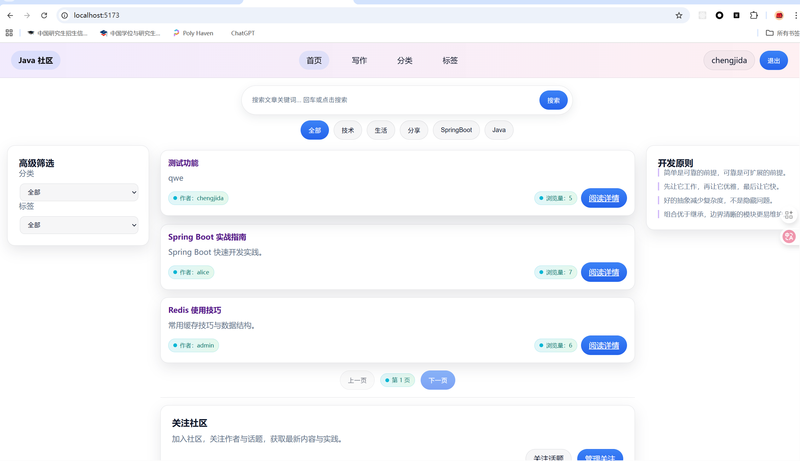
Task: Open the 标签 nav tab
Action: tap(450, 60)
